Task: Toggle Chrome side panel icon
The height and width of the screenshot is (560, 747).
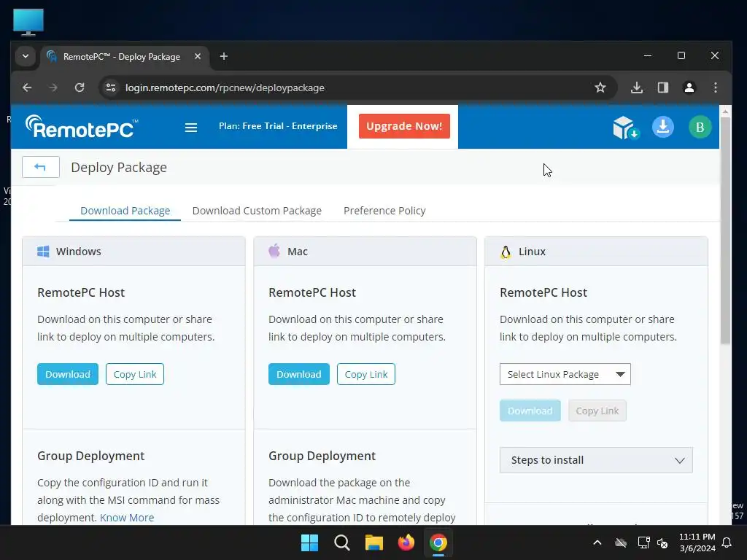Action: coord(662,87)
